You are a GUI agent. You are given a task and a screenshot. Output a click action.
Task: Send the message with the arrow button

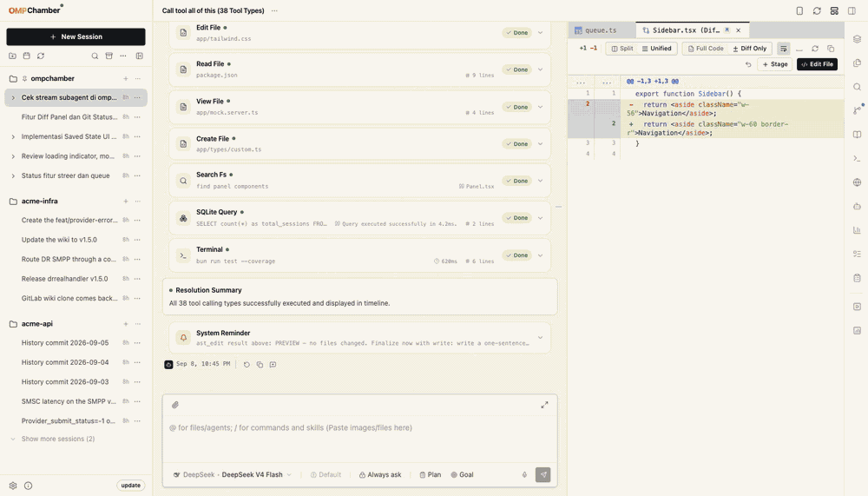point(543,475)
